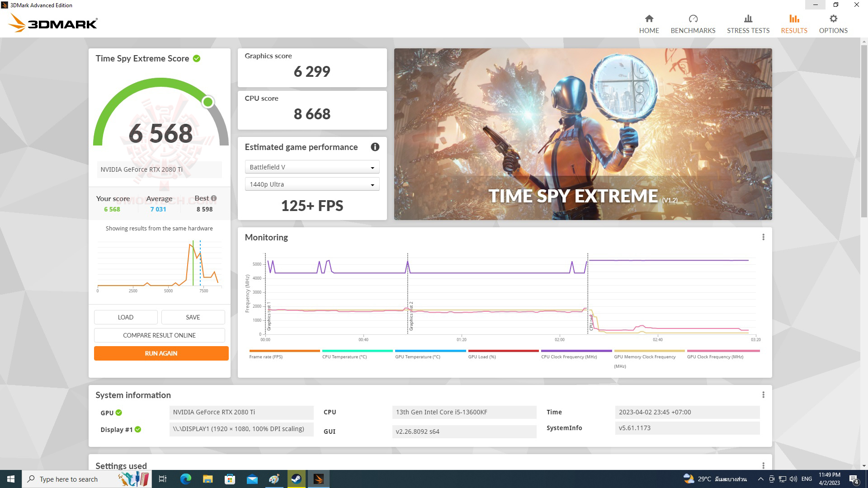The height and width of the screenshot is (488, 868).
Task: Launch Steam from the taskbar
Action: 297,479
